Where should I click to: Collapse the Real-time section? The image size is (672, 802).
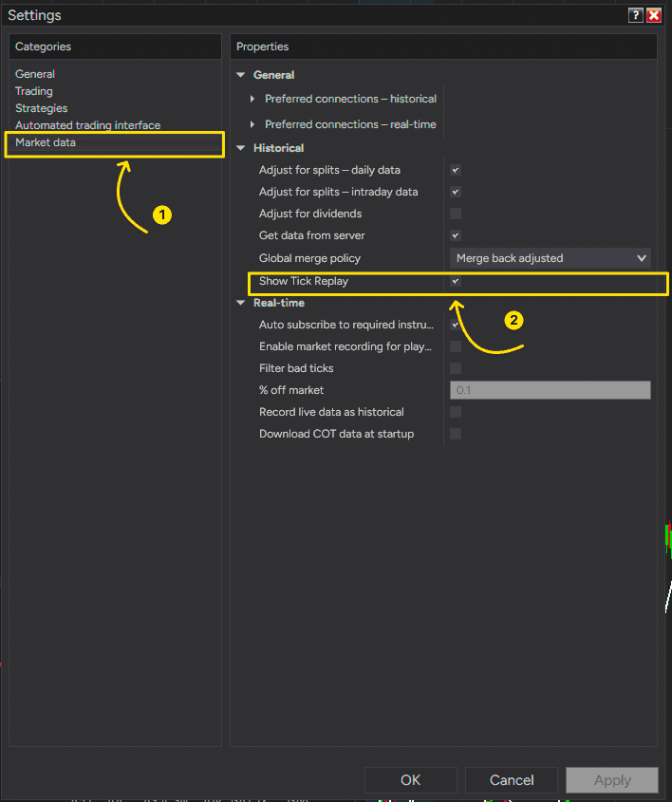pyautogui.click(x=241, y=303)
